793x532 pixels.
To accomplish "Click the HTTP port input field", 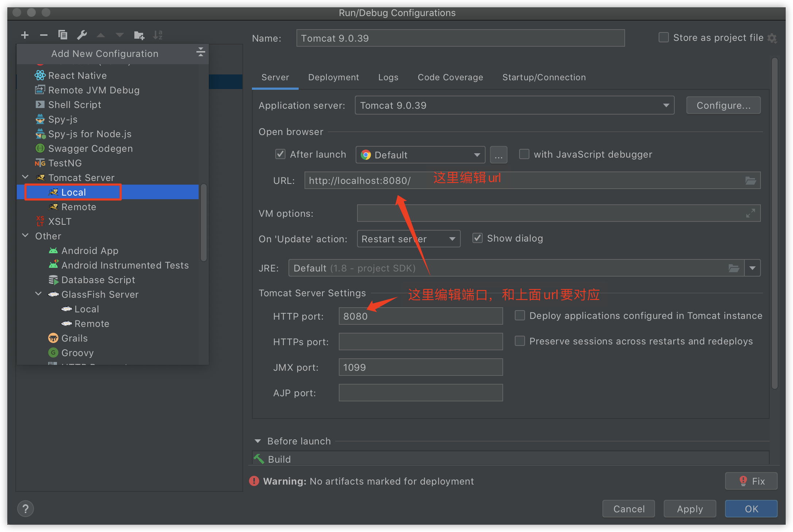I will tap(420, 316).
